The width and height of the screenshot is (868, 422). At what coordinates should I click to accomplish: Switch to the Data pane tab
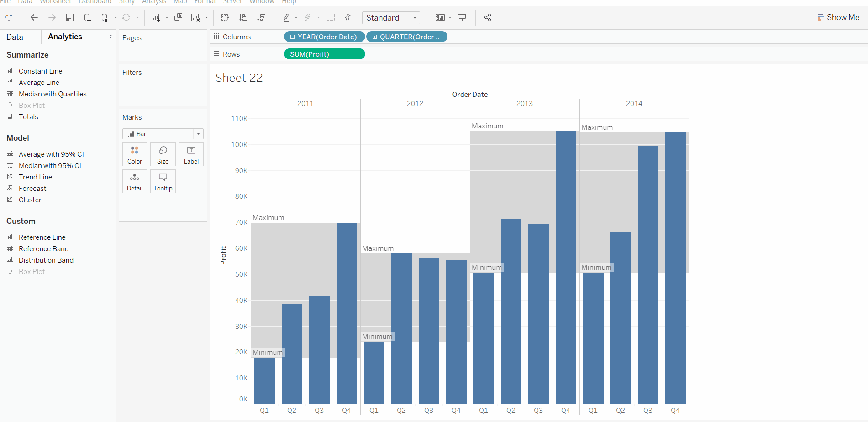(15, 37)
